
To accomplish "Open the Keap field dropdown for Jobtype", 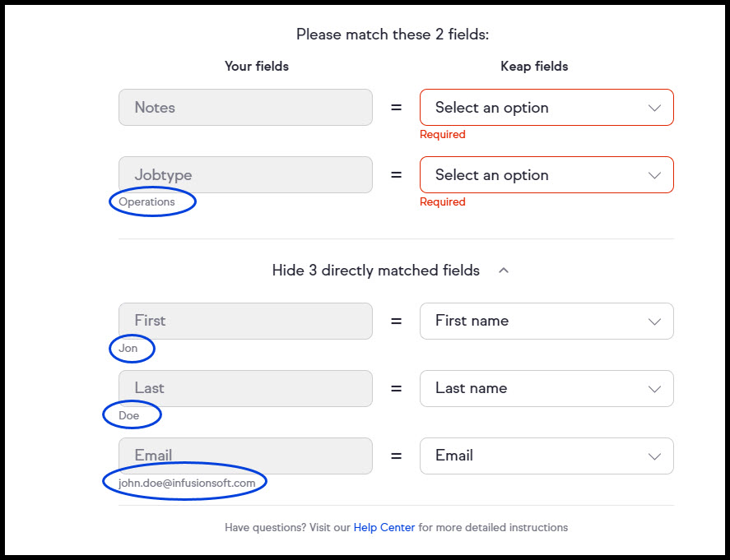I will pyautogui.click(x=546, y=175).
